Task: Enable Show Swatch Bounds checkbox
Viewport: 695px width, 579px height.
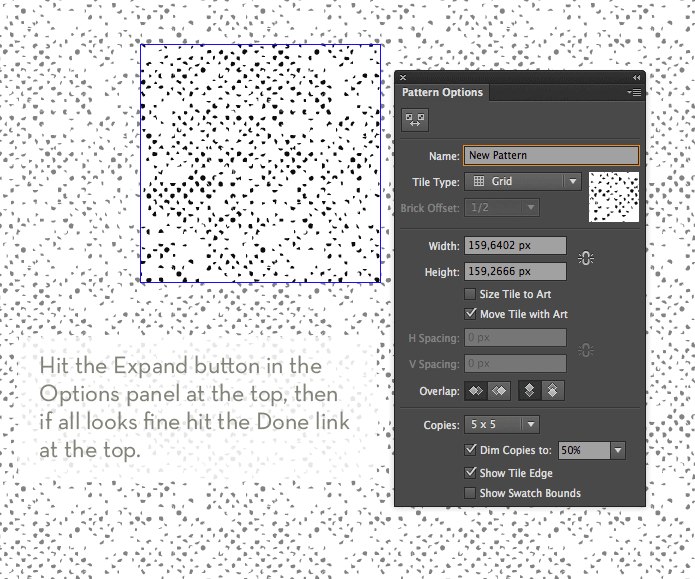Action: tap(470, 493)
